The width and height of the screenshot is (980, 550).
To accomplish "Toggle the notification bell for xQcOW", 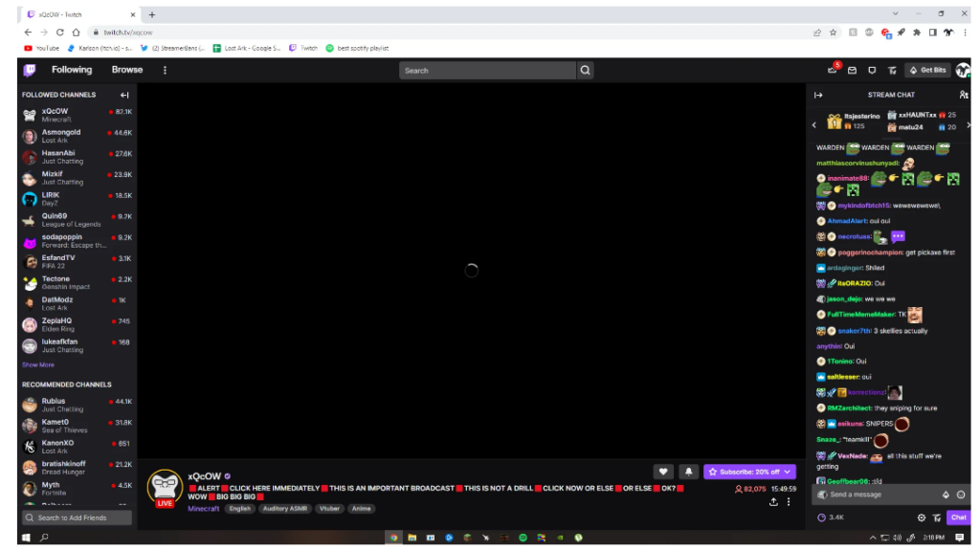I will tap(688, 472).
